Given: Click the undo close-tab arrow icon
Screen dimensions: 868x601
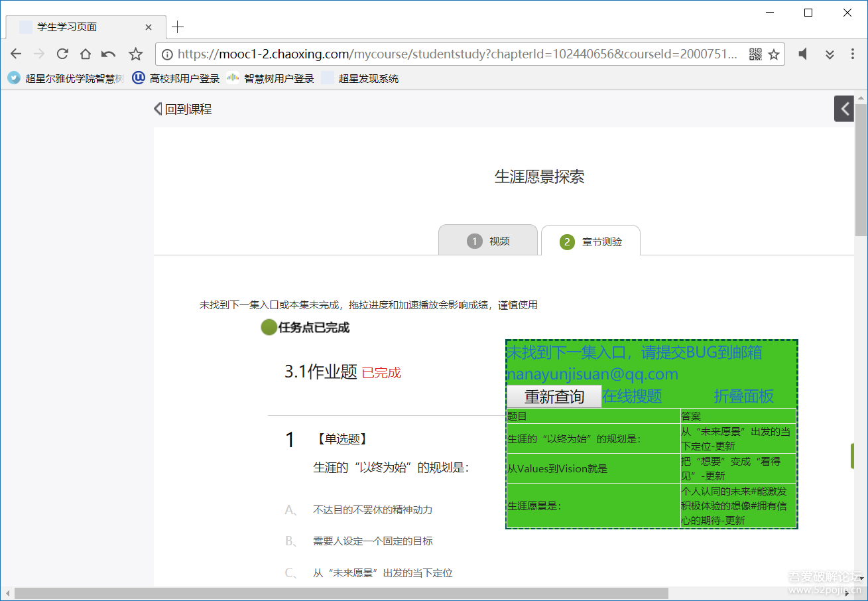Looking at the screenshot, I should 109,54.
